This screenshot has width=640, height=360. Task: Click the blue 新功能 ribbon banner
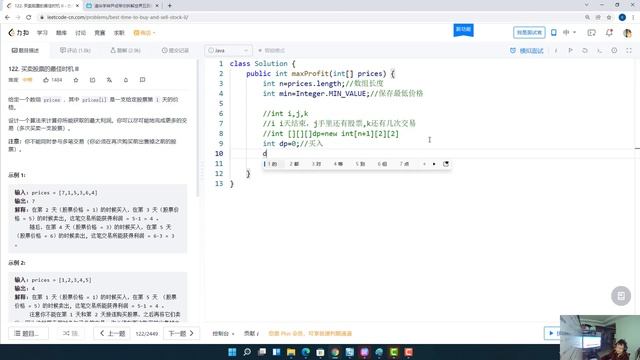(463, 30)
